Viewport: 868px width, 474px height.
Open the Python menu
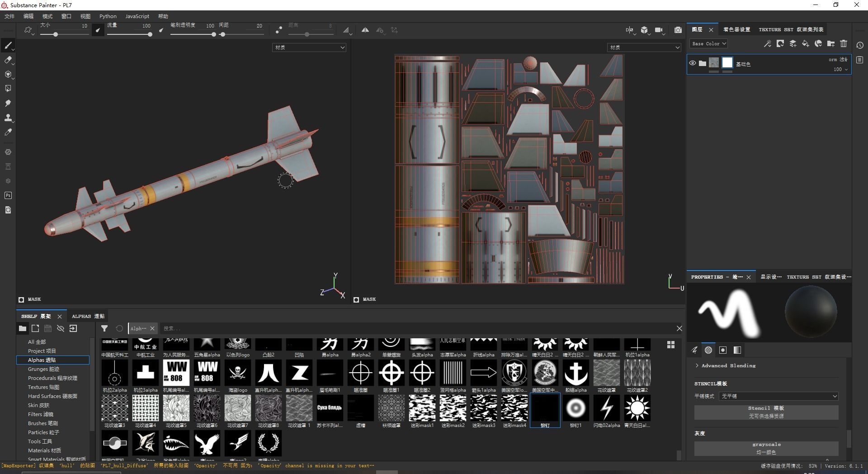108,16
